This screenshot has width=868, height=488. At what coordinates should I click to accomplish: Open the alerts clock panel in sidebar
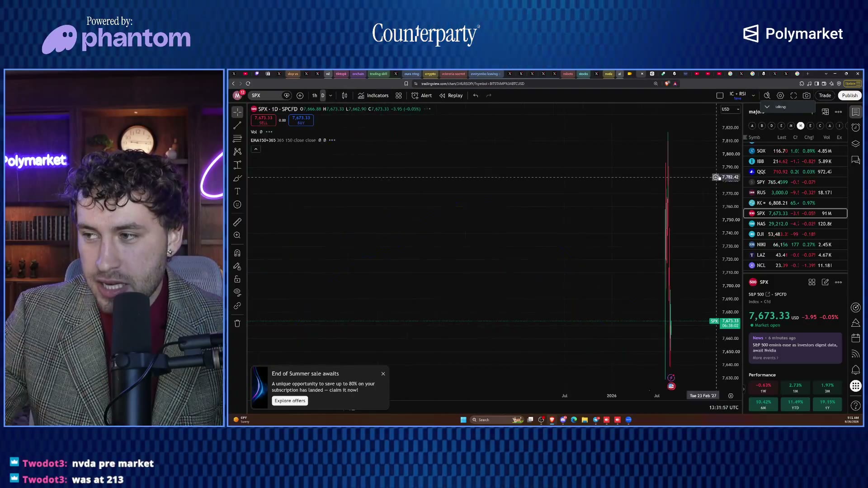[x=855, y=127]
